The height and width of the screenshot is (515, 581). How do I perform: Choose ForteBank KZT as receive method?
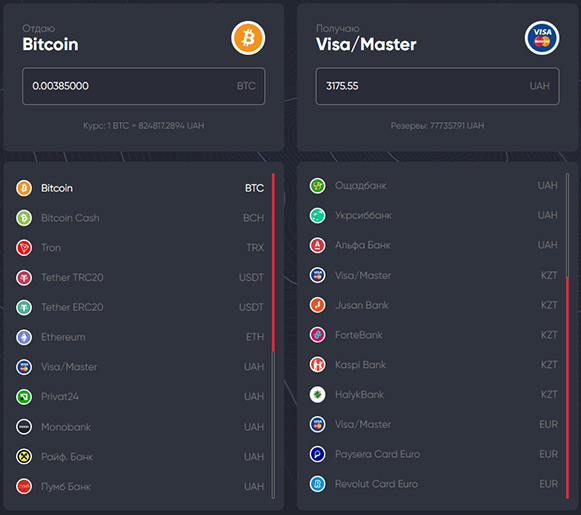[433, 335]
